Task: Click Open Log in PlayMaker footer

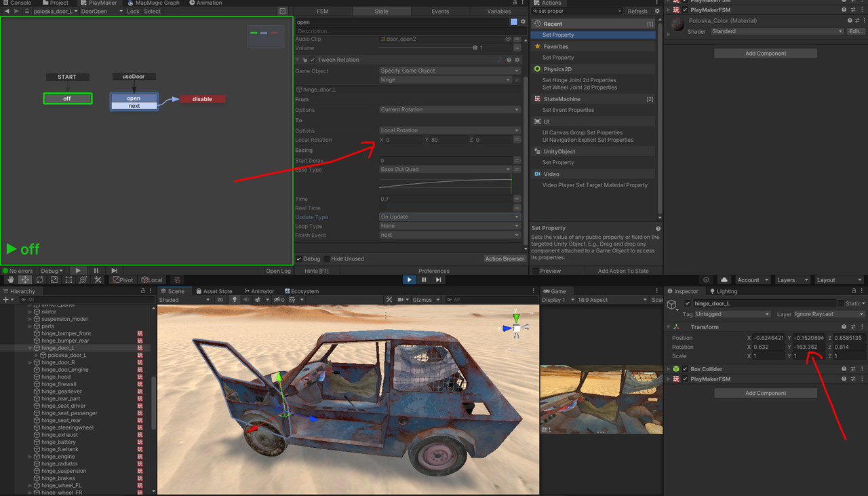Action: (278, 271)
